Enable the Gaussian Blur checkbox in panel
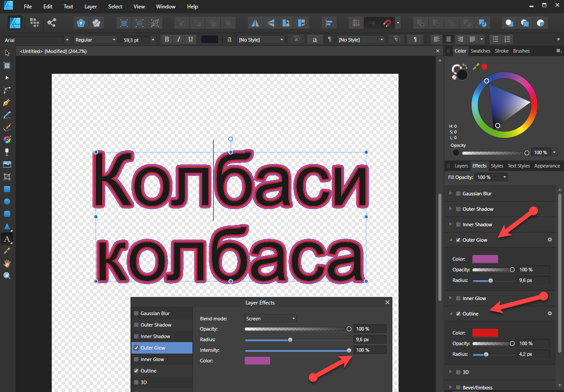The height and width of the screenshot is (392, 564). click(458, 194)
